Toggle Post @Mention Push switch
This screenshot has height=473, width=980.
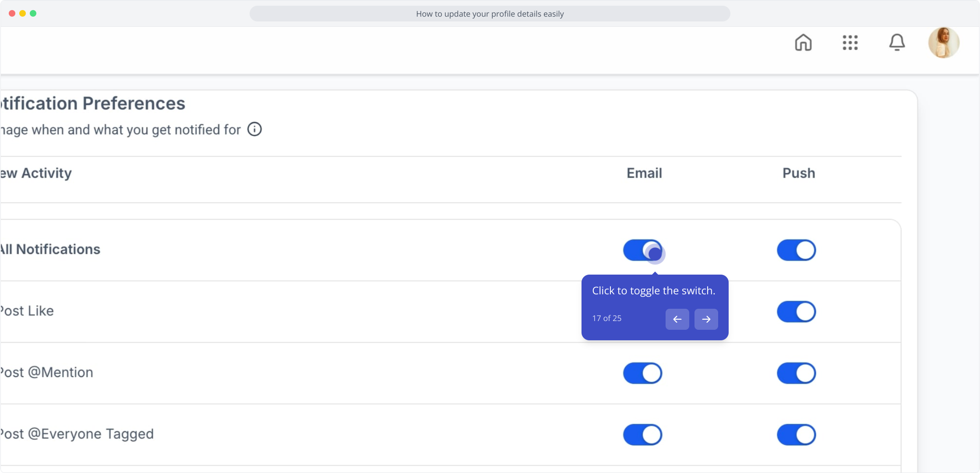pyautogui.click(x=796, y=373)
